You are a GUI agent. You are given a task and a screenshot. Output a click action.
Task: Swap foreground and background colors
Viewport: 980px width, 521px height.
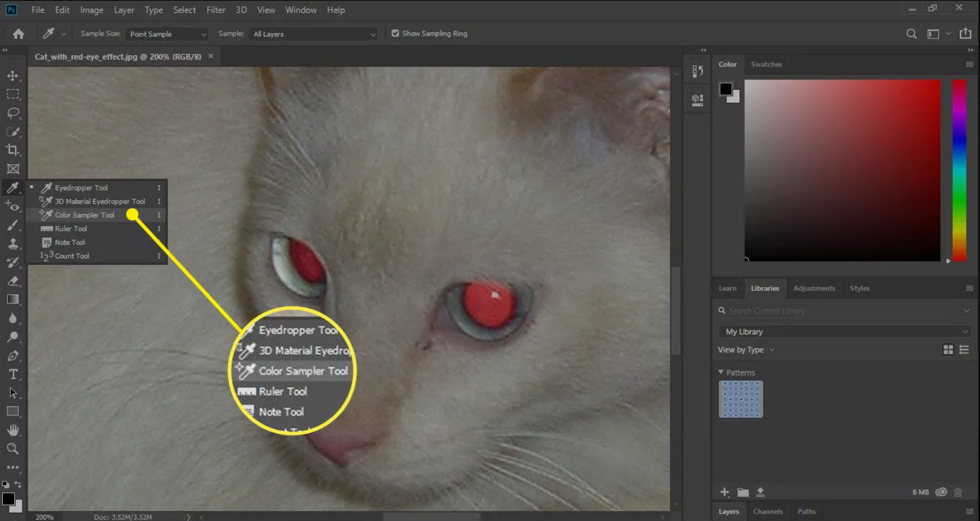(18, 484)
